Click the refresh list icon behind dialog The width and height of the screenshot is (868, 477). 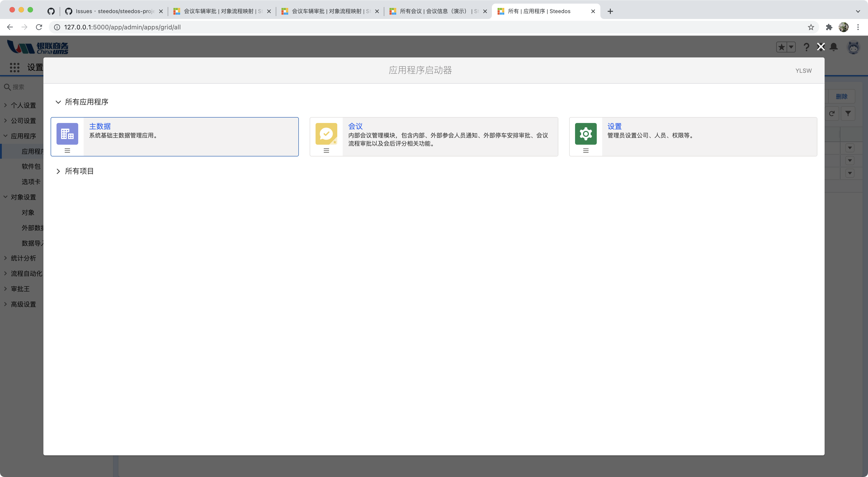(832, 114)
